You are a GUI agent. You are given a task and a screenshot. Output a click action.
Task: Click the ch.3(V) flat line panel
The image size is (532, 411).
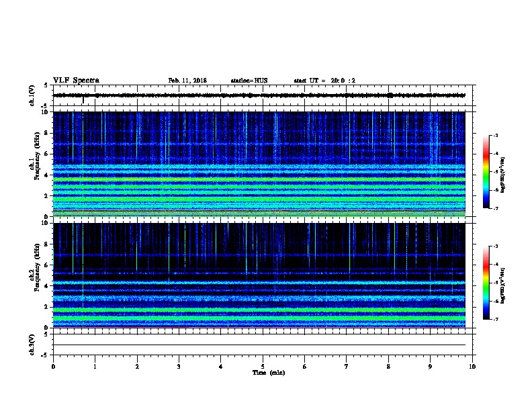point(264,345)
